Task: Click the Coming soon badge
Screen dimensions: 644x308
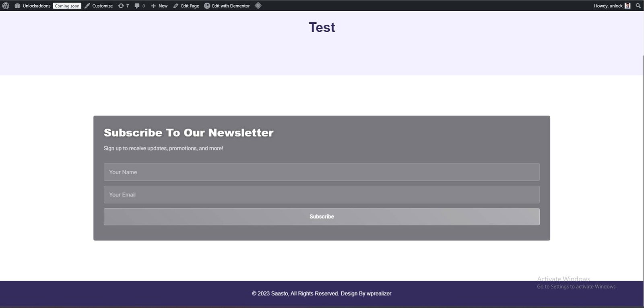Action: 67,6
